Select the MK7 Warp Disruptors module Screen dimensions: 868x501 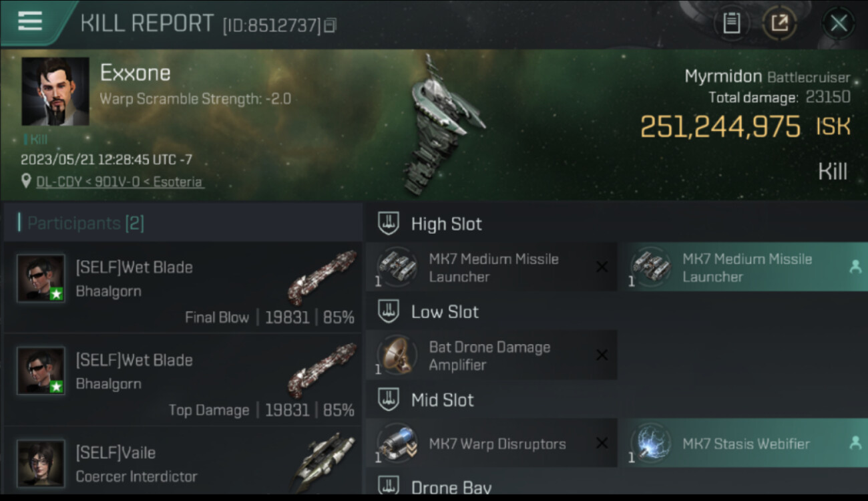point(491,444)
